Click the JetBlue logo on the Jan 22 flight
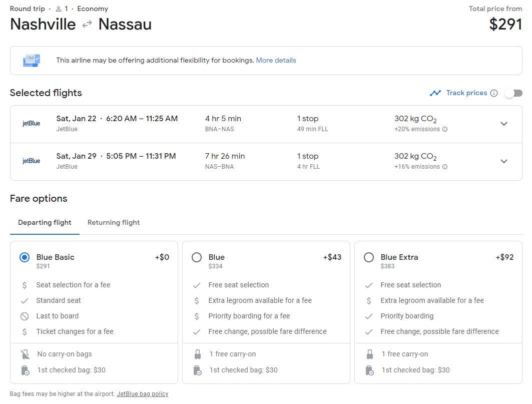Image resolution: width=532 pixels, height=404 pixels. tap(31, 124)
